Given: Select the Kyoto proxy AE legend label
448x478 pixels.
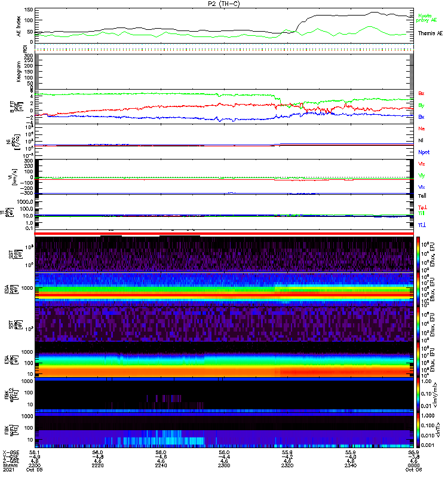Looking at the screenshot, I should [426, 18].
